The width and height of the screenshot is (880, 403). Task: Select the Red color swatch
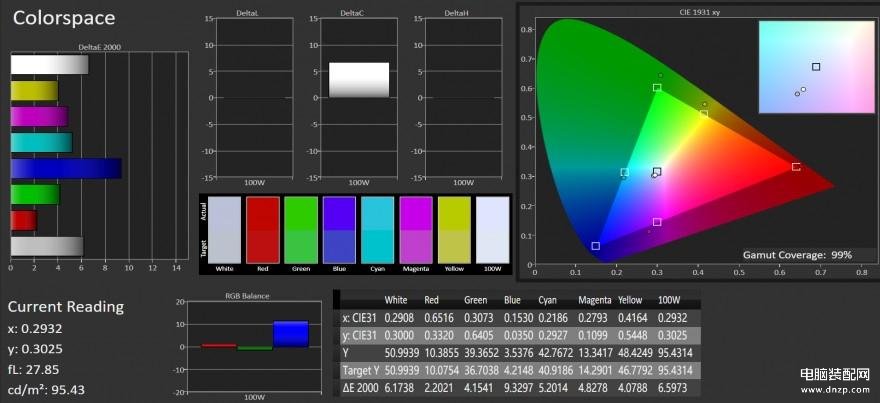click(263, 230)
